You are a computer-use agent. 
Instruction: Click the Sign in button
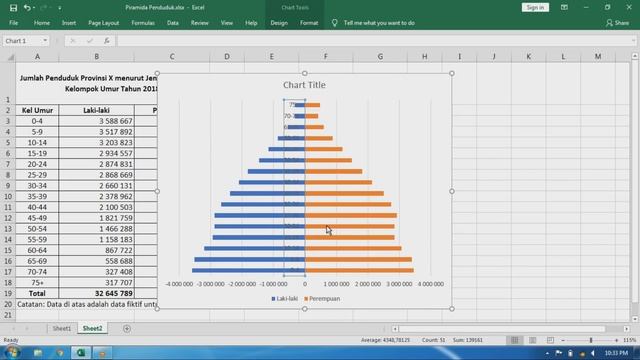535,7
